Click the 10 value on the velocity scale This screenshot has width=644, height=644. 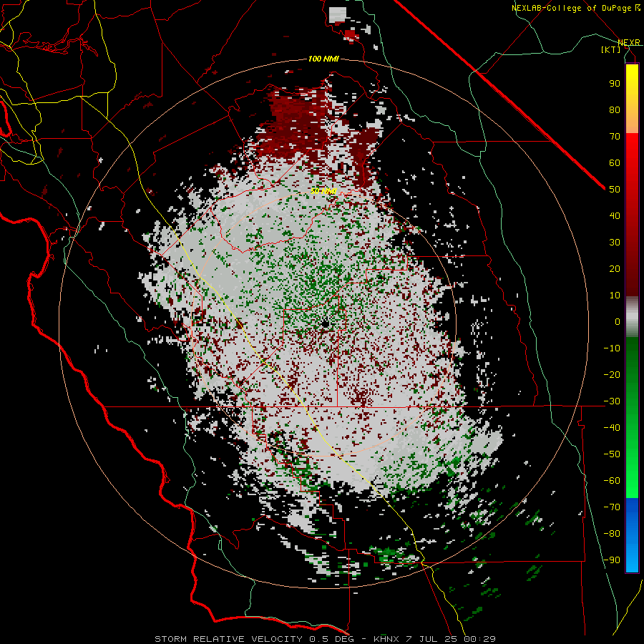click(x=615, y=296)
